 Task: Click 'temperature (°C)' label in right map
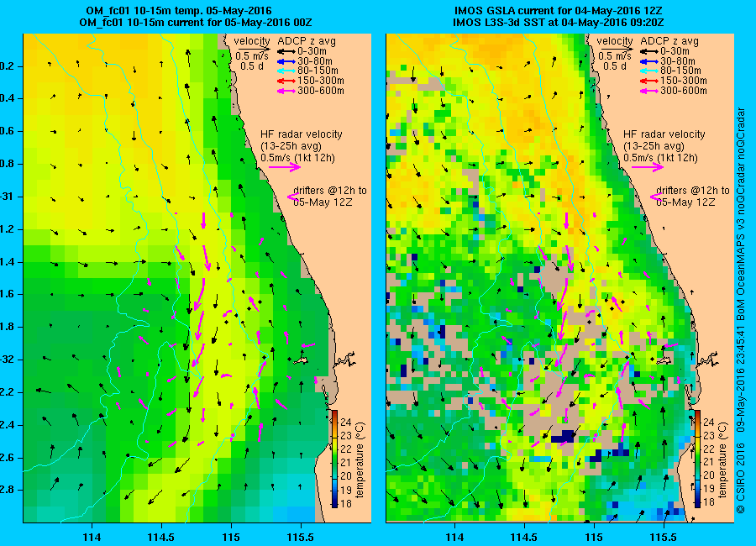coord(724,459)
